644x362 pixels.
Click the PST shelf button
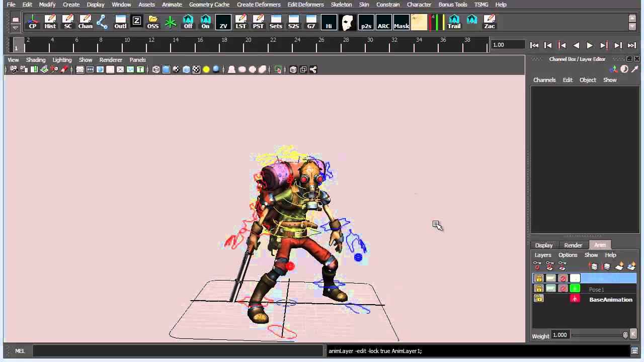point(258,22)
